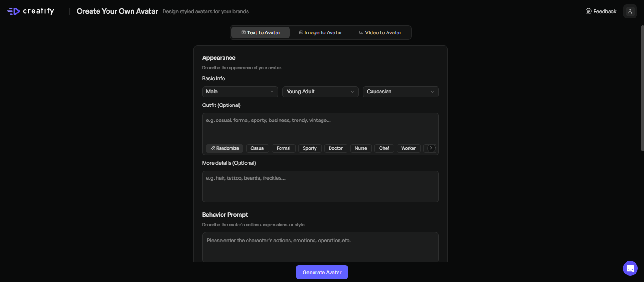Click the Randomize wand icon

[x=212, y=148]
